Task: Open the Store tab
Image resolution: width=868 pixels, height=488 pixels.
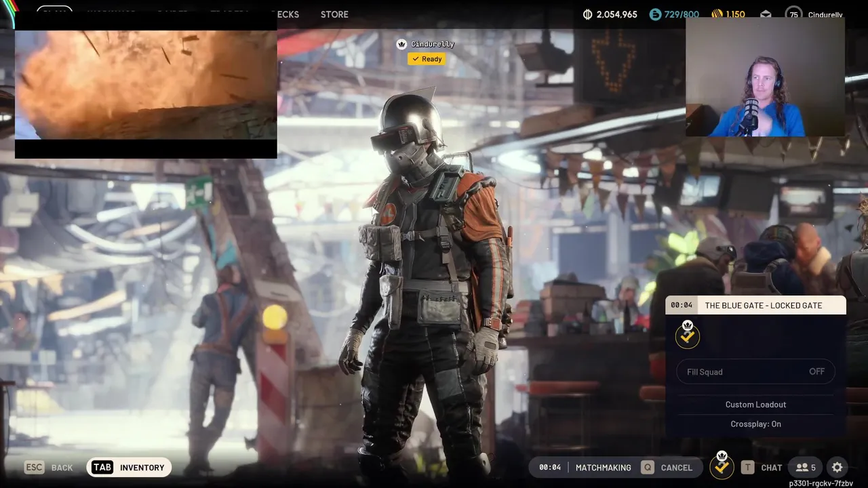Action: click(334, 14)
